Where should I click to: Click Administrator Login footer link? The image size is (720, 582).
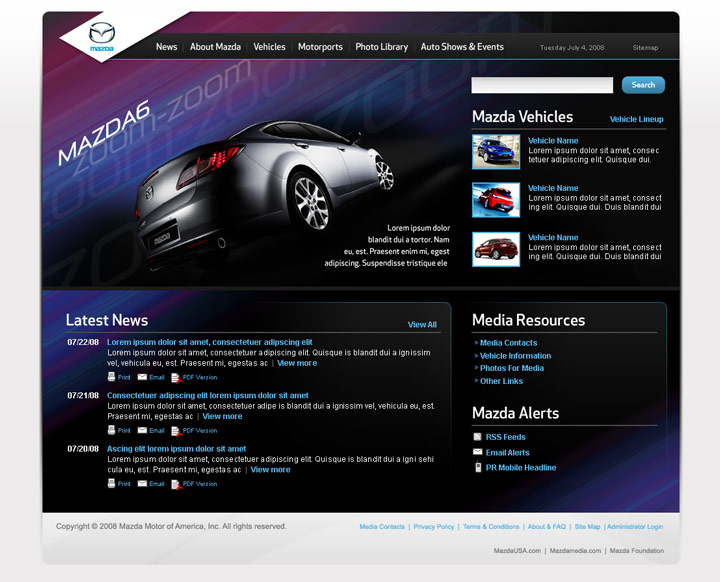pos(635,527)
